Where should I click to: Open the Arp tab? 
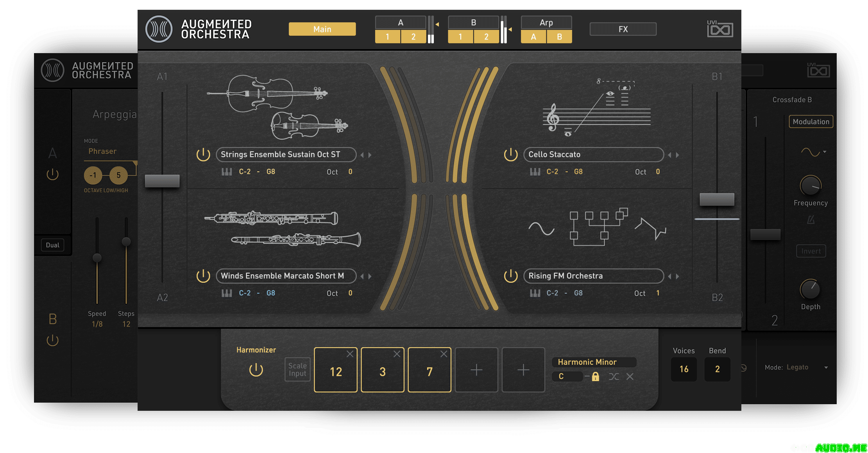[x=546, y=23]
